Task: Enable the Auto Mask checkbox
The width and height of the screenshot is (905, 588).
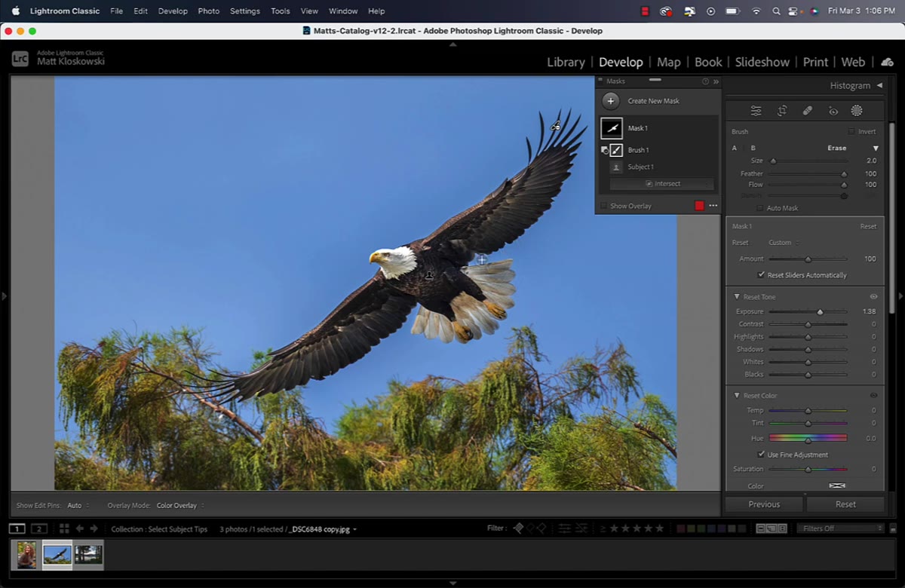Action: (x=760, y=208)
